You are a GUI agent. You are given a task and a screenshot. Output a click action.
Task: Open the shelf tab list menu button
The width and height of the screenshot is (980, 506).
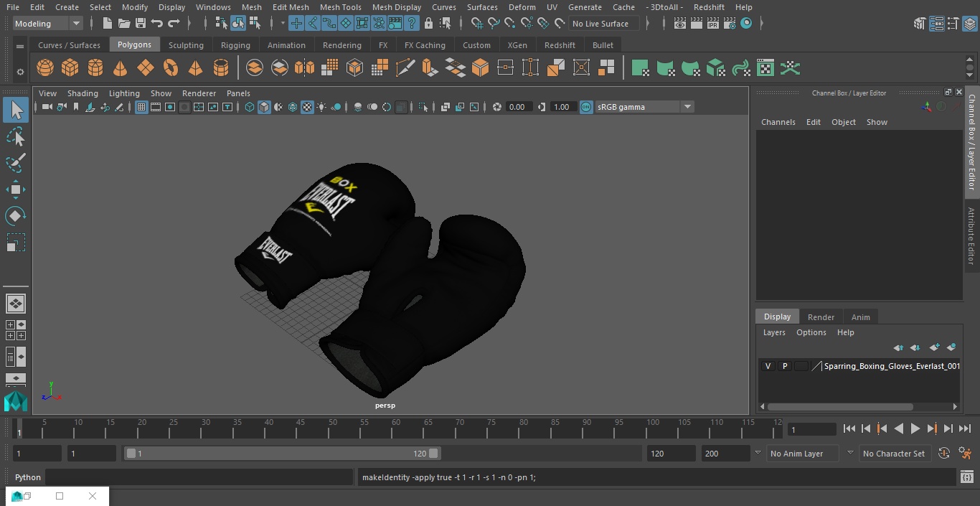(20, 46)
